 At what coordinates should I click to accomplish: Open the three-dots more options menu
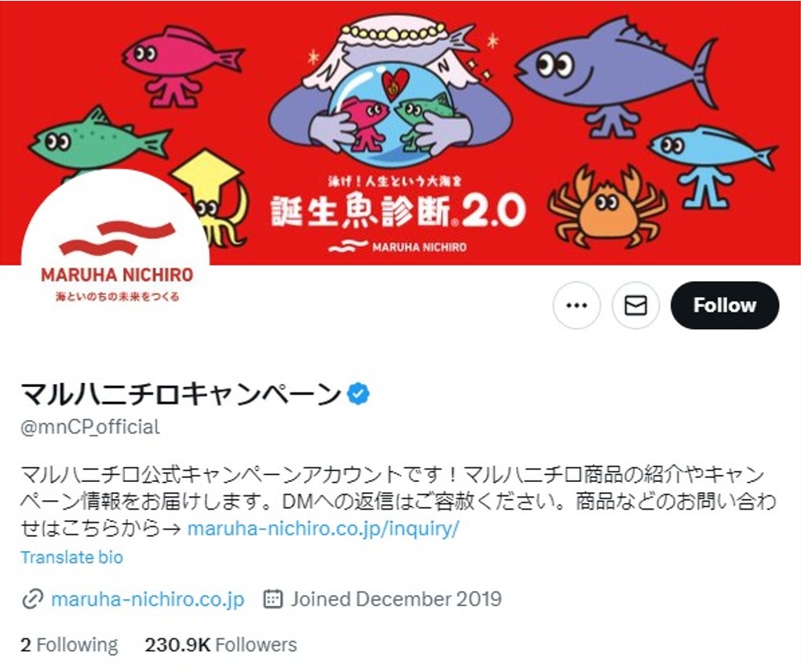click(576, 305)
